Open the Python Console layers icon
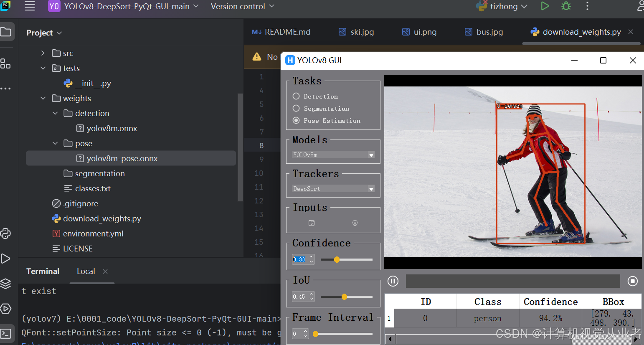 click(x=5, y=284)
